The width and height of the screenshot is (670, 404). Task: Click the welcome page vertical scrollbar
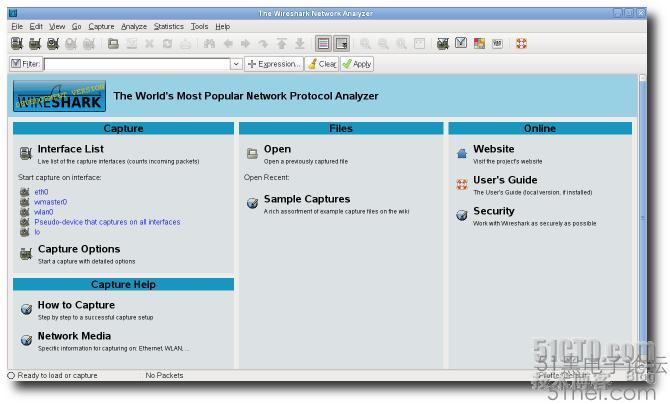[642, 218]
